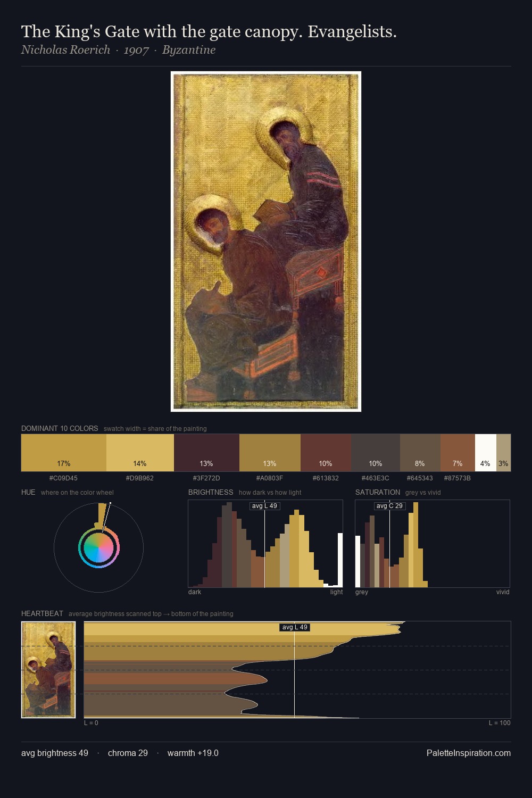Click the hex code #645343 label
The image size is (532, 798).
pos(420,478)
